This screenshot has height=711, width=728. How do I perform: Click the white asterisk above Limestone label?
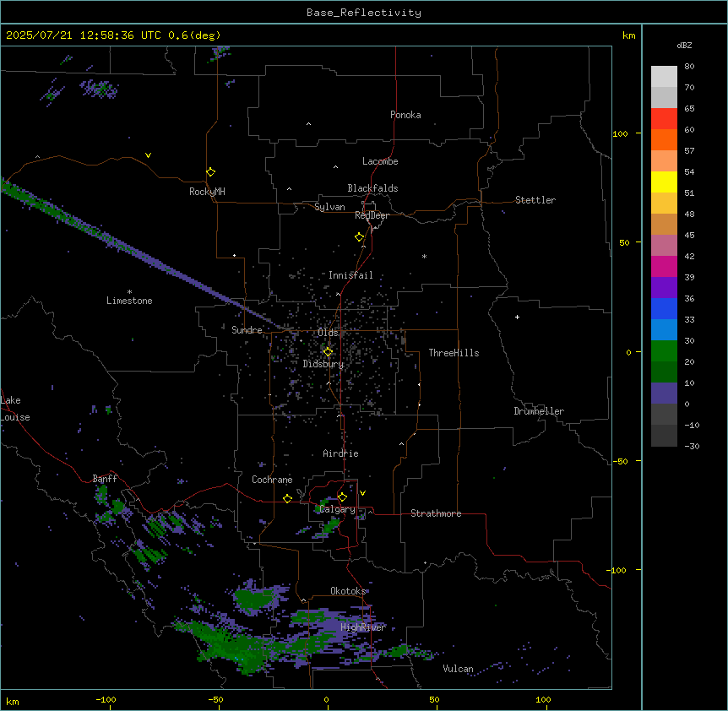click(129, 292)
